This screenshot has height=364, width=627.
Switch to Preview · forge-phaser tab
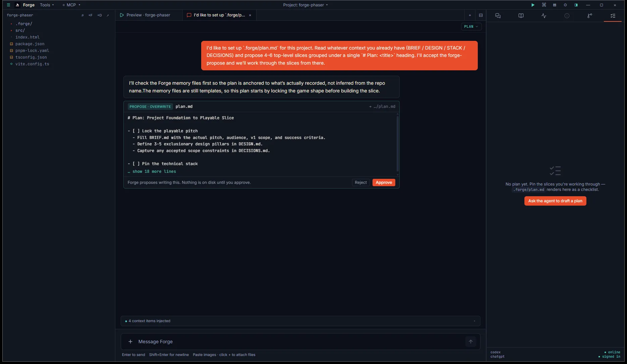point(149,15)
